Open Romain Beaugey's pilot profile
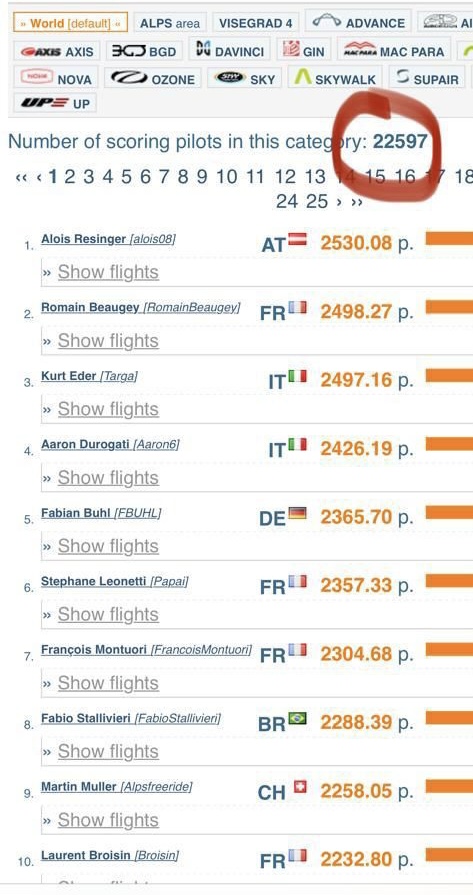The height and width of the screenshot is (895, 473). pyautogui.click(x=90, y=307)
